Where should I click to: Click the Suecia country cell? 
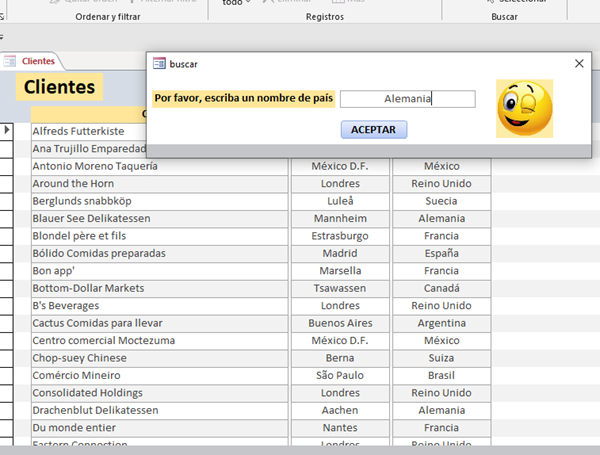(441, 201)
